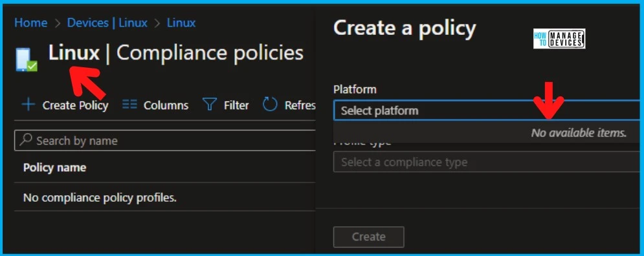The height and width of the screenshot is (256, 644).
Task: Open the Select a compliance type dropdown
Action: (487, 162)
